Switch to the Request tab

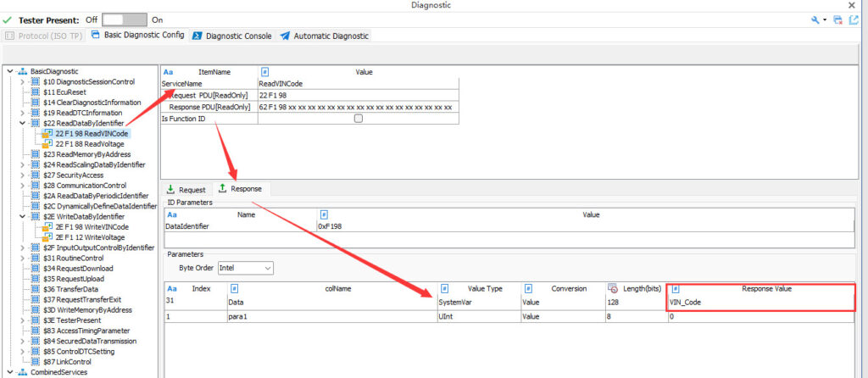point(186,189)
